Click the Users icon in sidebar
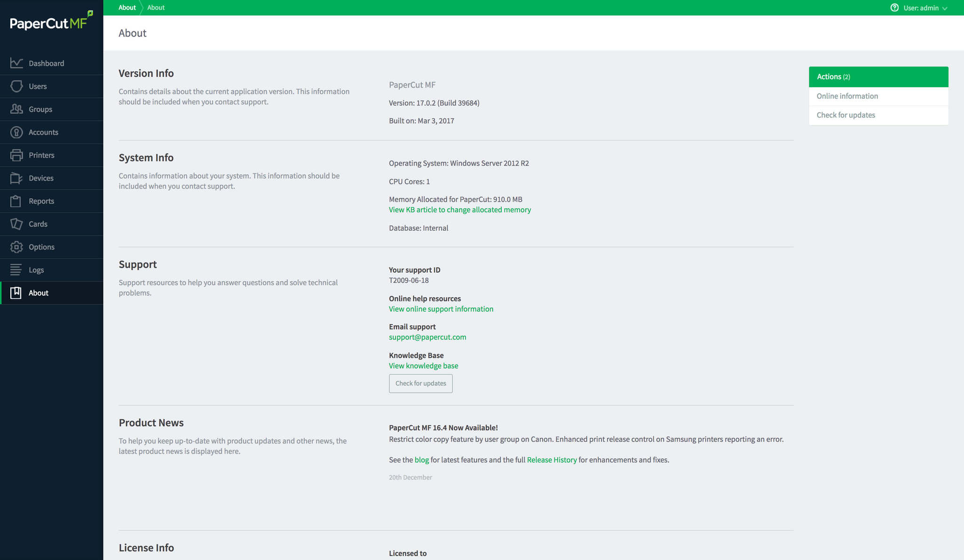The image size is (964, 560). click(x=16, y=86)
